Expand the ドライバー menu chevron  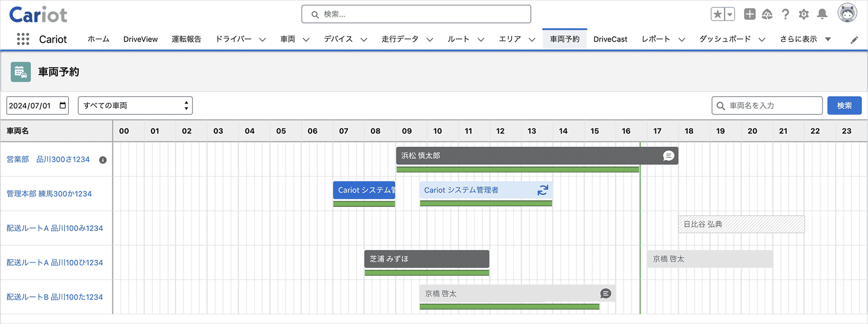[x=263, y=39]
